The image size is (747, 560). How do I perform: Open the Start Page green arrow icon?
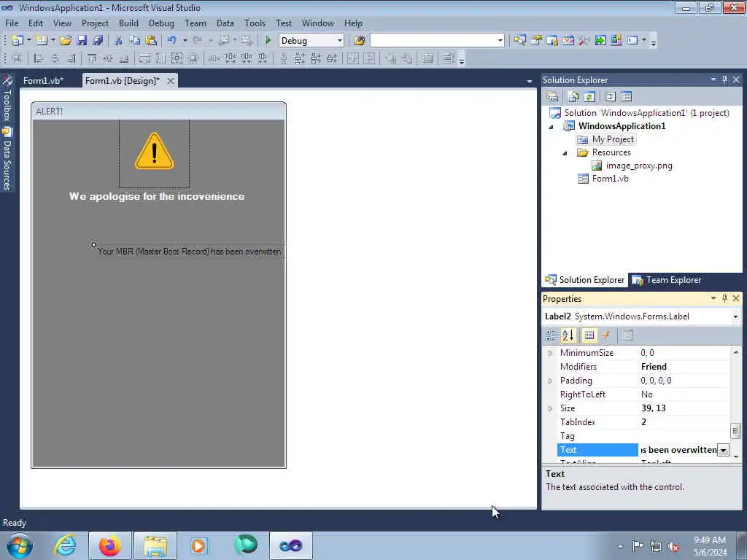click(600, 41)
